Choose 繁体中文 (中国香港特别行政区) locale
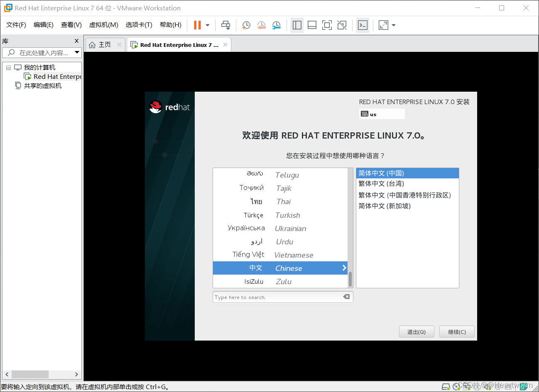 click(407, 195)
